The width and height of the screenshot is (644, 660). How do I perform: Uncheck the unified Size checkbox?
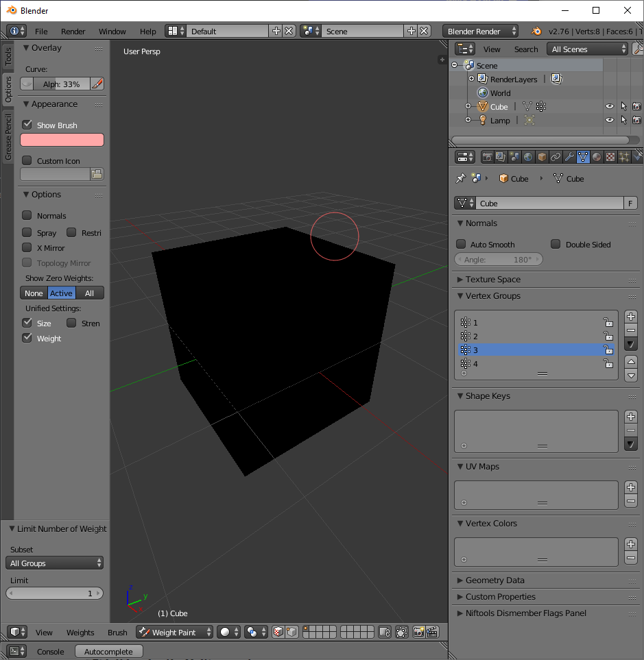pyautogui.click(x=27, y=323)
